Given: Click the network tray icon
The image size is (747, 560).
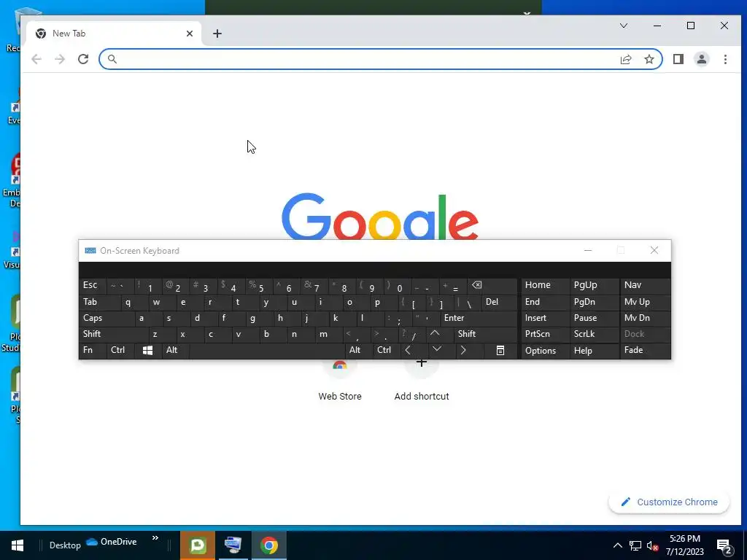Looking at the screenshot, I should click(x=635, y=545).
